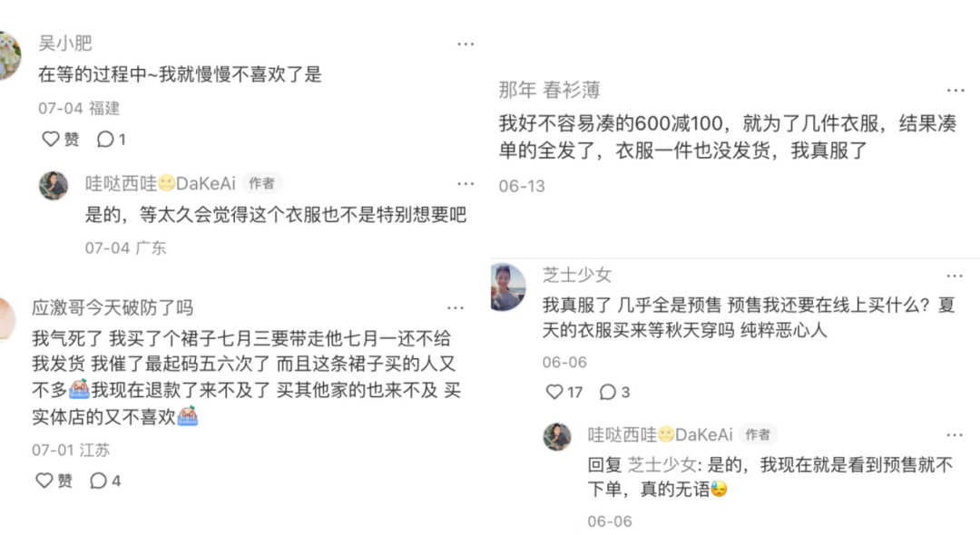Tap 作者 badge next to the 06-06 reply
980x535 pixels.
(x=758, y=433)
